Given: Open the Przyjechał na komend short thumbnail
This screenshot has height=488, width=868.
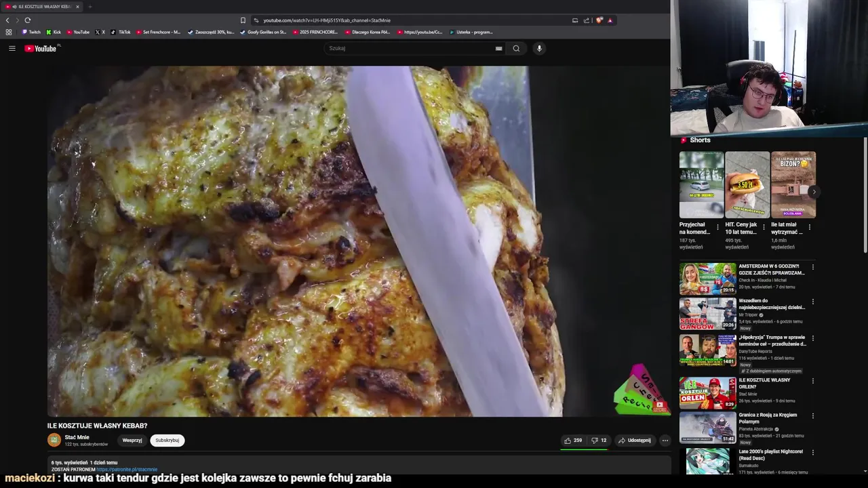Looking at the screenshot, I should 702,184.
